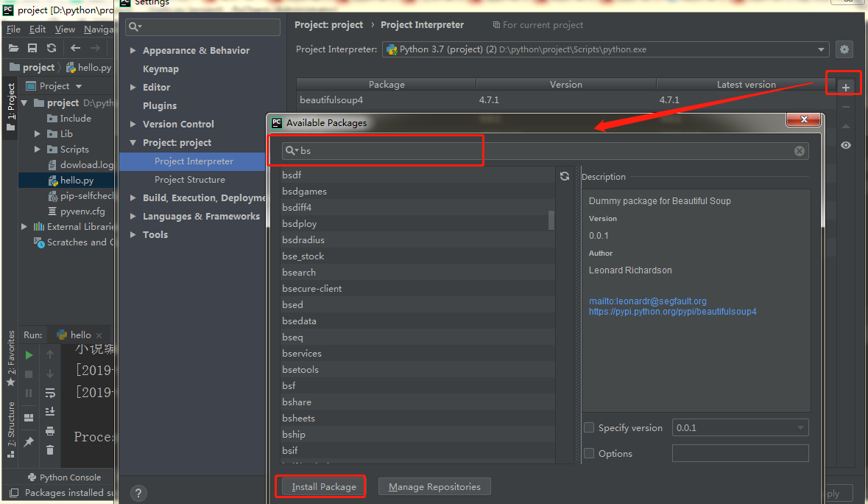
Task: Open the version 0.0.1 dropdown
Action: (x=740, y=427)
